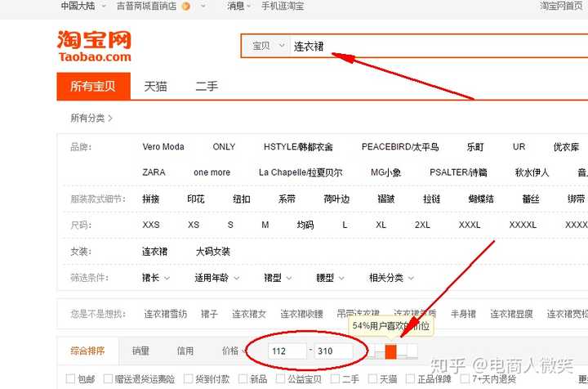Check the 公益宝贝 checkbox
Image resolution: width=588 pixels, height=389 pixels.
tap(280, 379)
